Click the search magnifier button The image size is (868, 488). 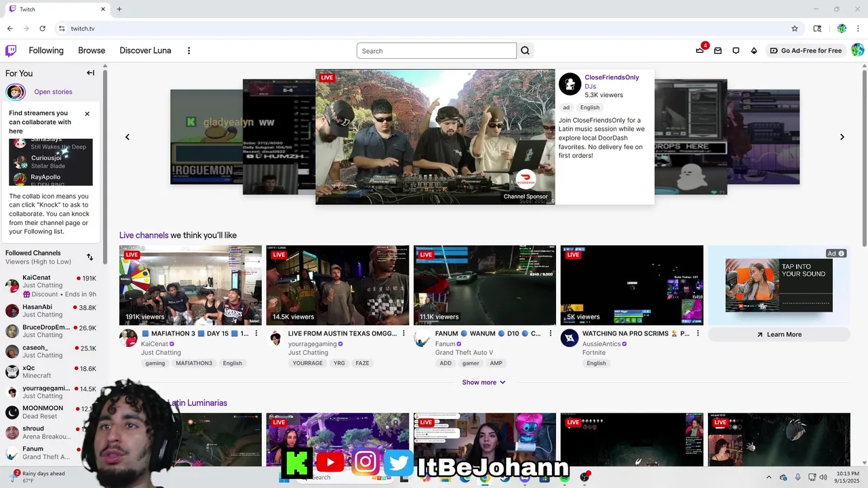pos(525,51)
